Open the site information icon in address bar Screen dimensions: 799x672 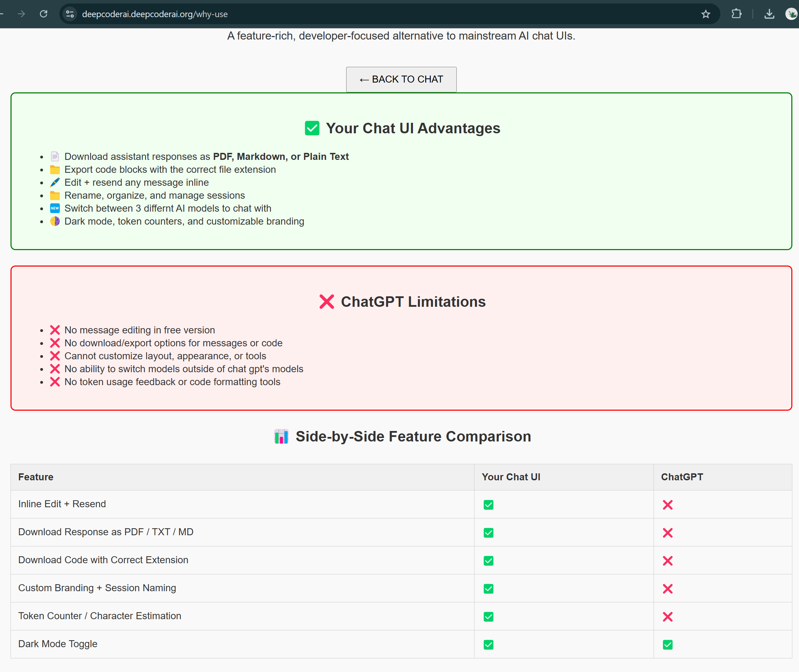click(x=70, y=14)
